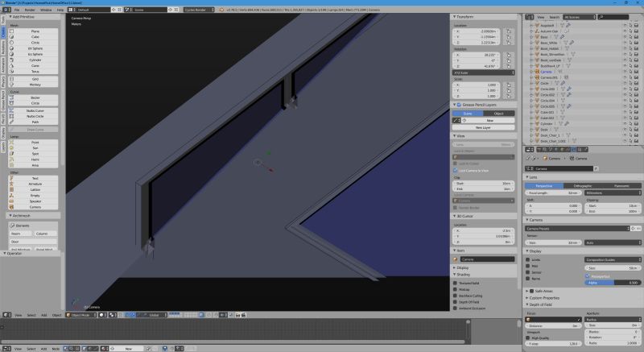This screenshot has height=352, width=644.
Task: Add a Path curve
Action: click(x=33, y=122)
